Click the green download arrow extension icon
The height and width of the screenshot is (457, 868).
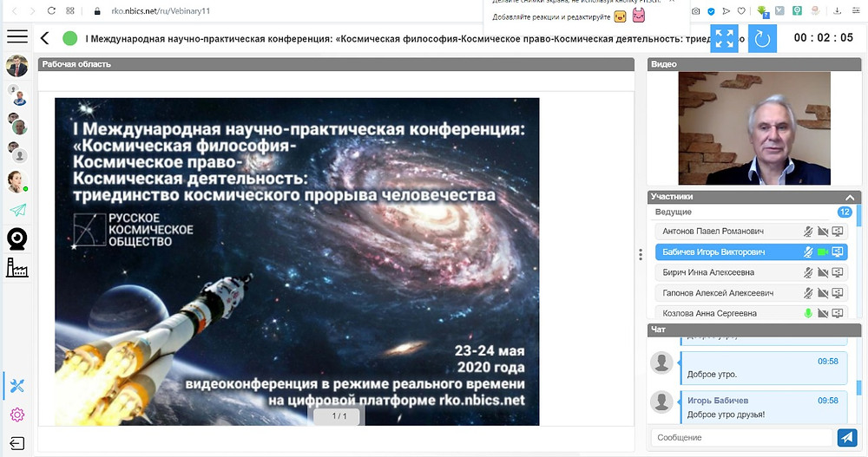tap(762, 10)
